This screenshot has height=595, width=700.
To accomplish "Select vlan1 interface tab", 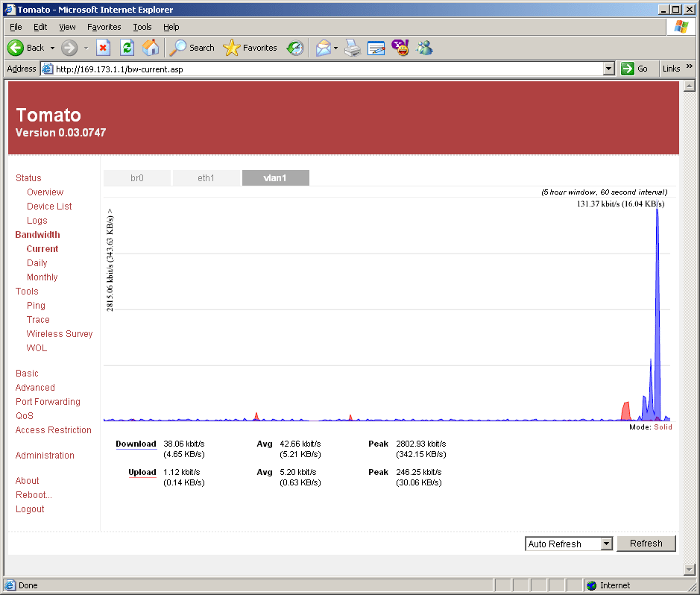I will click(275, 177).
